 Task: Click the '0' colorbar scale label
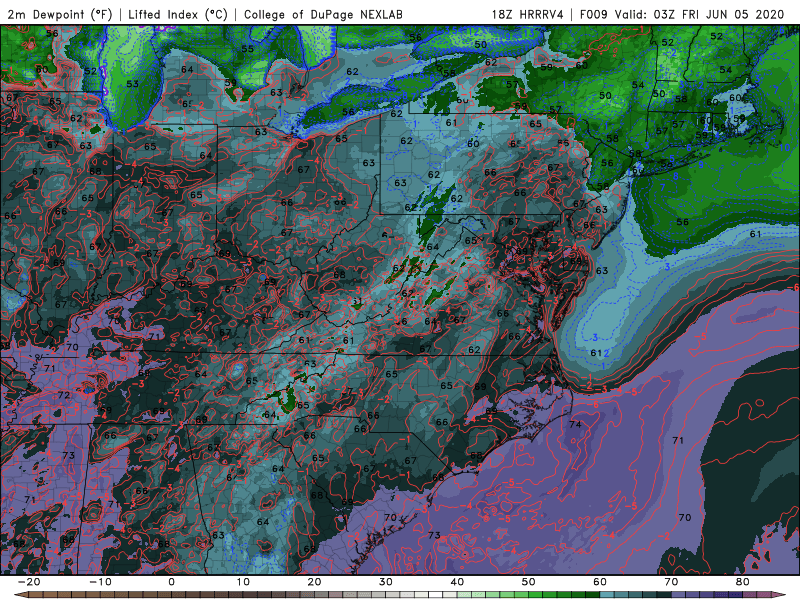tap(171, 582)
